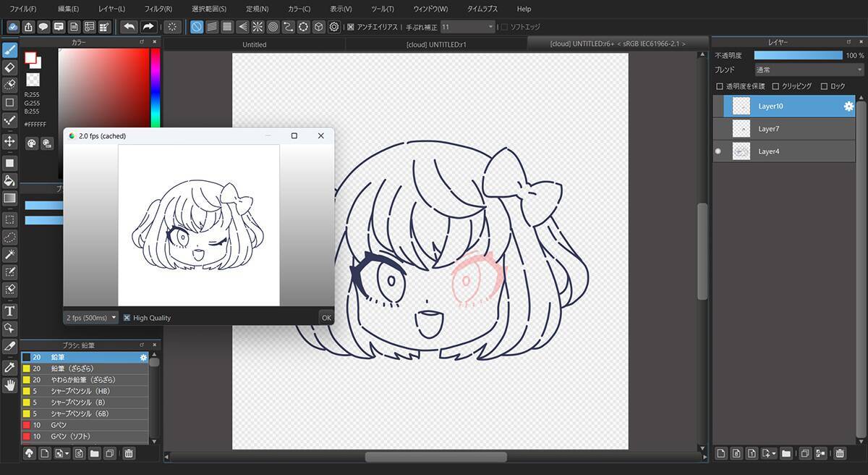Screen dimensions: 868x475
Task: Open the 2 fps (500ms) dropdown
Action: click(92, 318)
